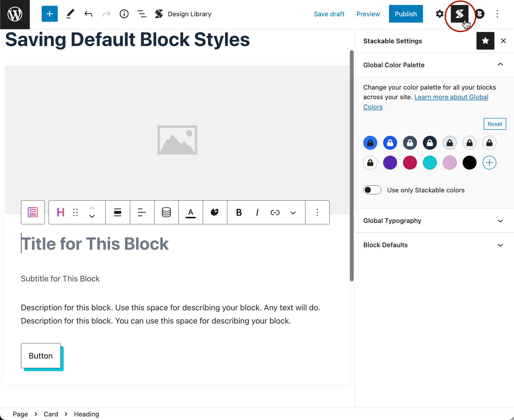Open the block alignment toolbar icon
The height and width of the screenshot is (420, 514).
[118, 212]
